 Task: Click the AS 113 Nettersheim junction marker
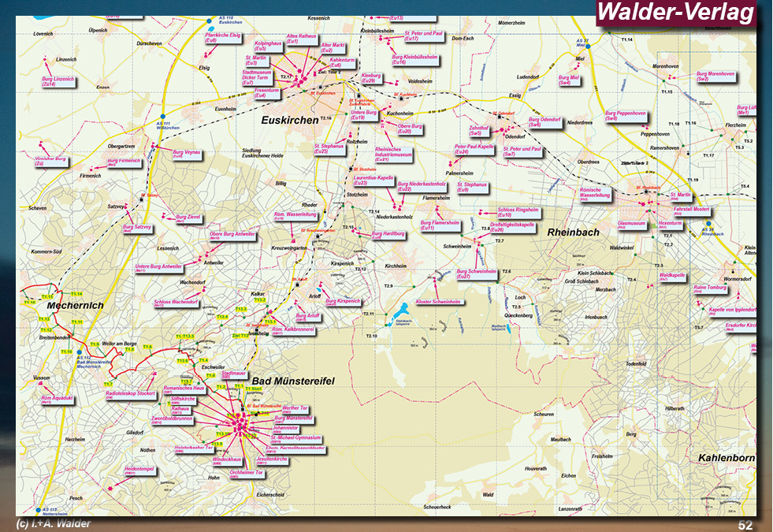coord(36,510)
